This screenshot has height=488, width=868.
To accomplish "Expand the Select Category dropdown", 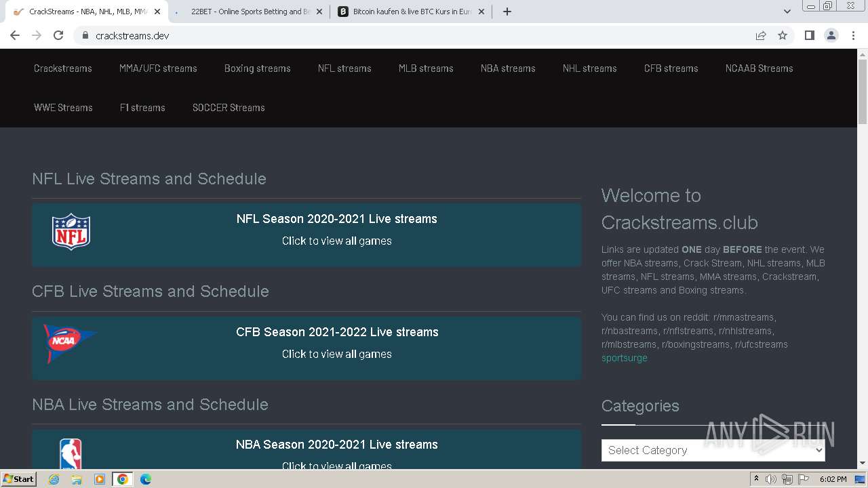I will (713, 450).
